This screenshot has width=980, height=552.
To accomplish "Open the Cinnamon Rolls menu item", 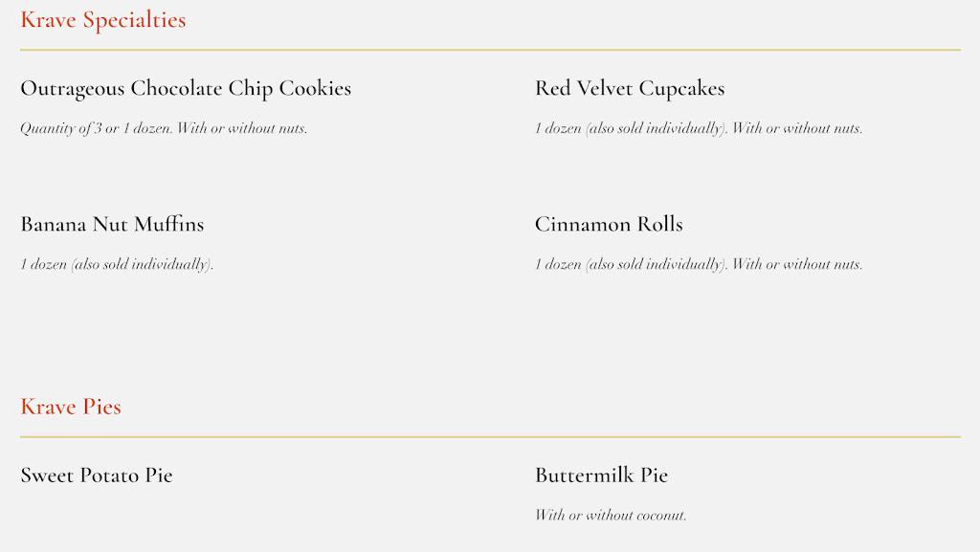I will point(609,225).
